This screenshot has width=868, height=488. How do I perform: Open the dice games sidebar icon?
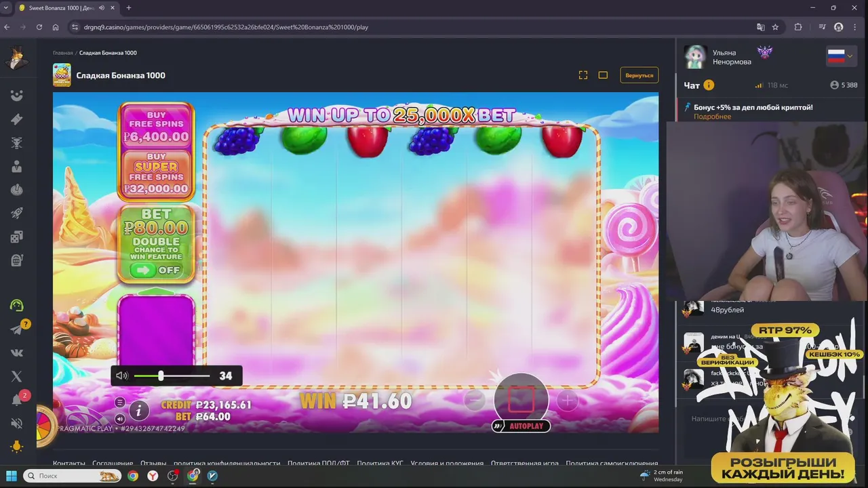(17, 237)
